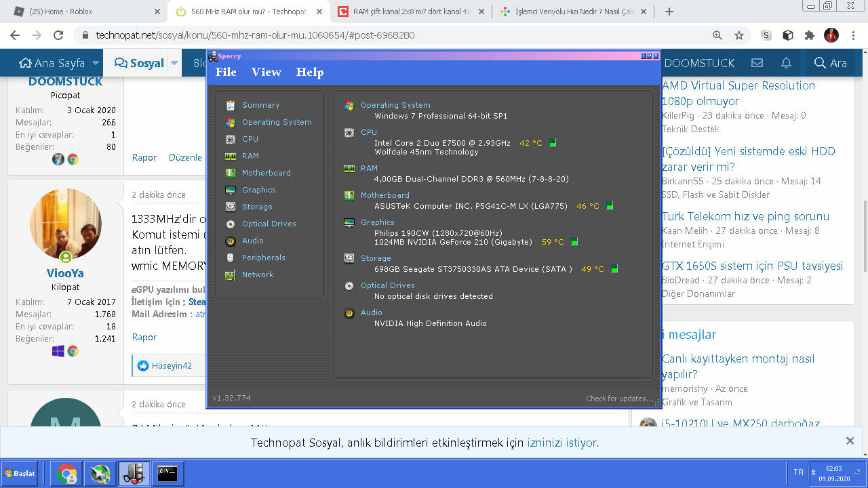Click the ViooYa username link

tap(66, 274)
